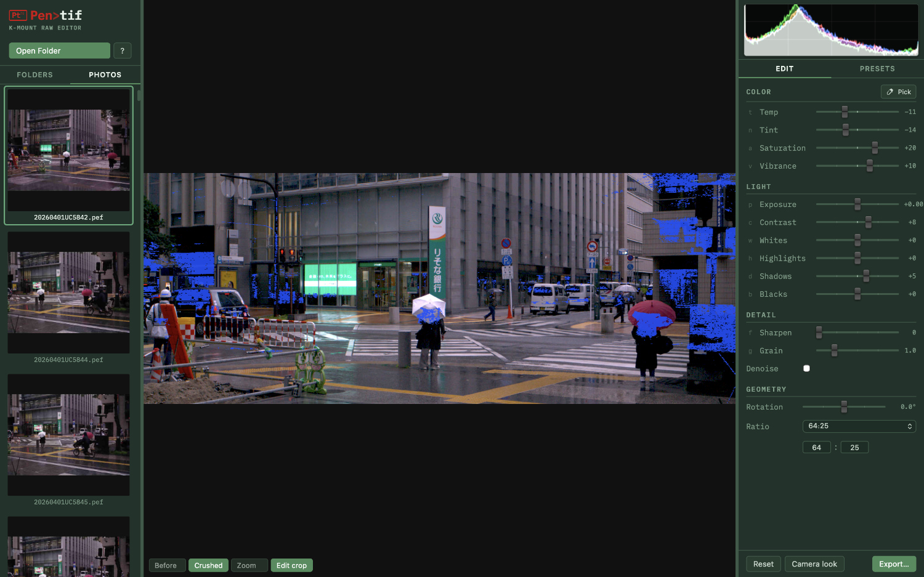The image size is (924, 577).
Task: Open the help question mark button
Action: coord(122,50)
